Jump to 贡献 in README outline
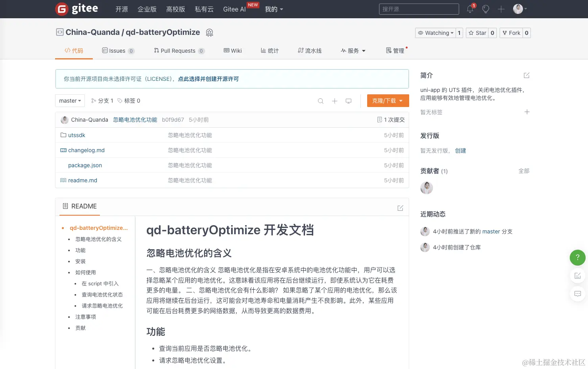588x369 pixels. point(80,328)
